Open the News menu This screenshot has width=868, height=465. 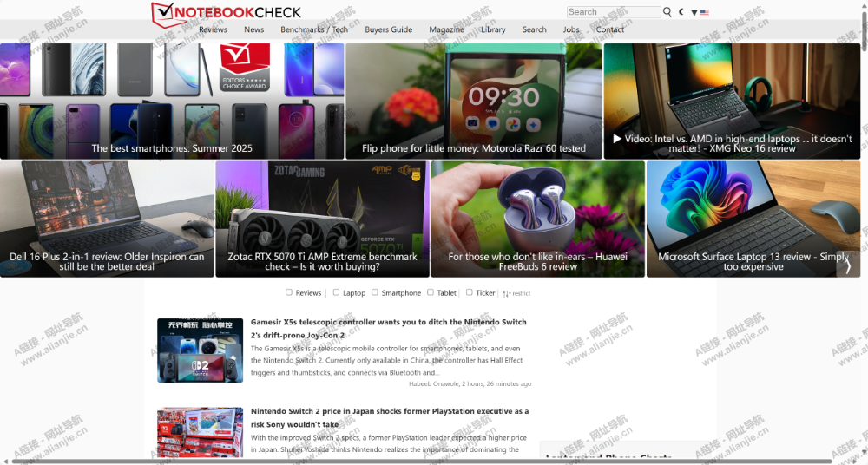tap(254, 29)
